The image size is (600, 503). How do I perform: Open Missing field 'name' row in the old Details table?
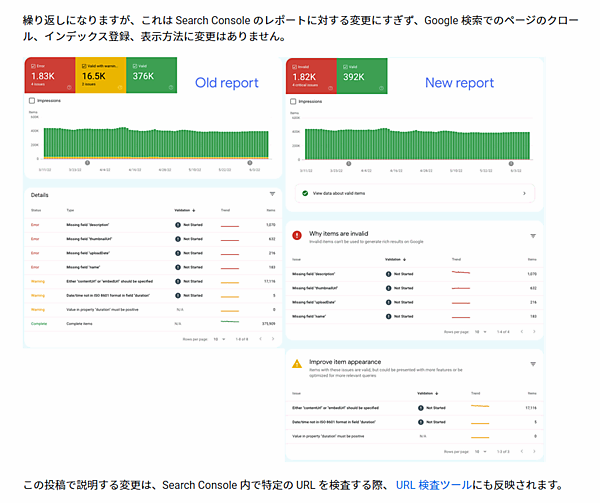pyautogui.click(x=153, y=267)
